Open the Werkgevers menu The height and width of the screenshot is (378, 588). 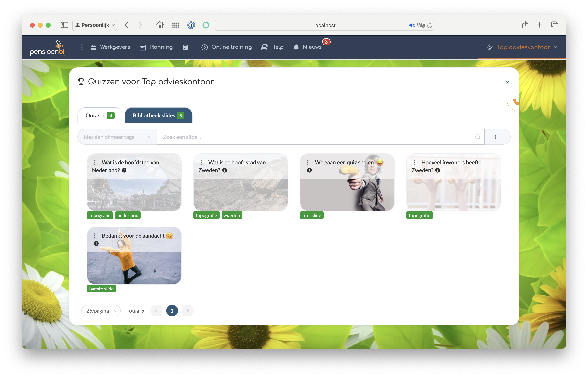tap(110, 47)
